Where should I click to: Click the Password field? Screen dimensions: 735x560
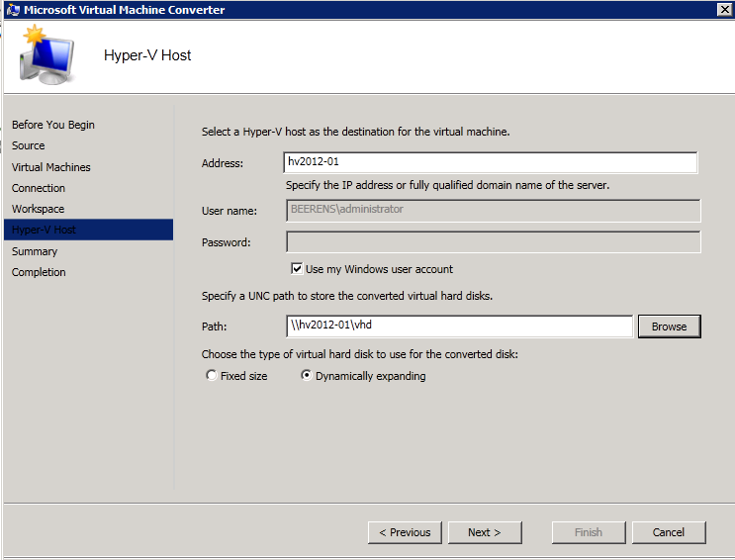[494, 241]
